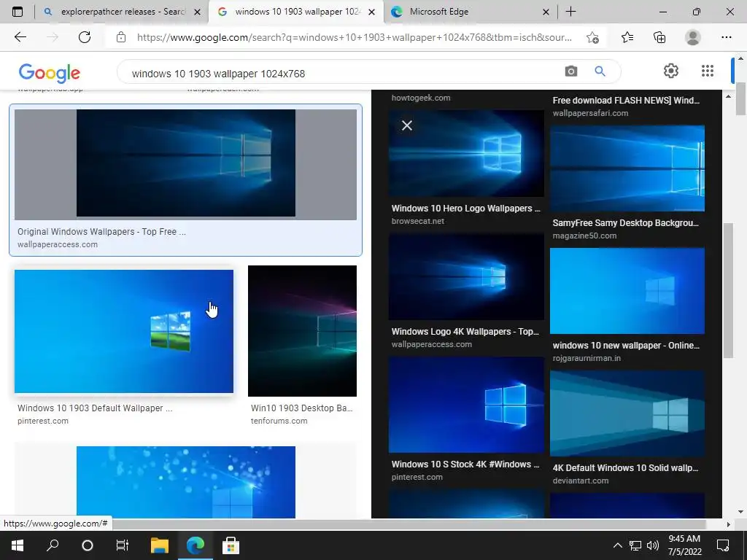The height and width of the screenshot is (560, 747).
Task: Close the explorerpatcher releases tab
Action: [x=197, y=12]
